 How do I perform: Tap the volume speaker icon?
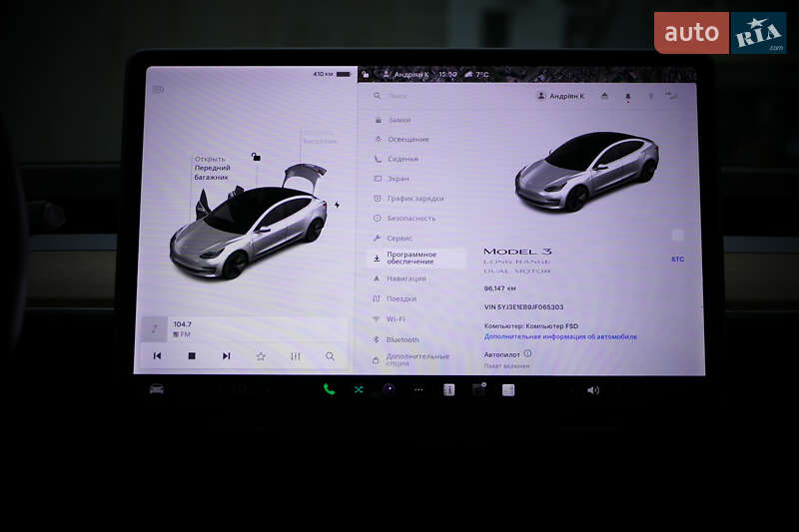593,390
